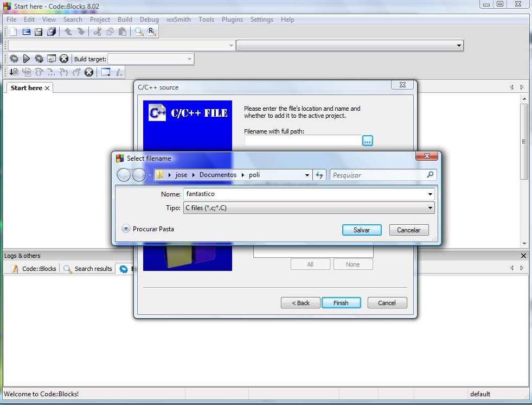This screenshot has height=405, width=532.
Task: Expand Procurar Pasta folder browser
Action: [125, 229]
